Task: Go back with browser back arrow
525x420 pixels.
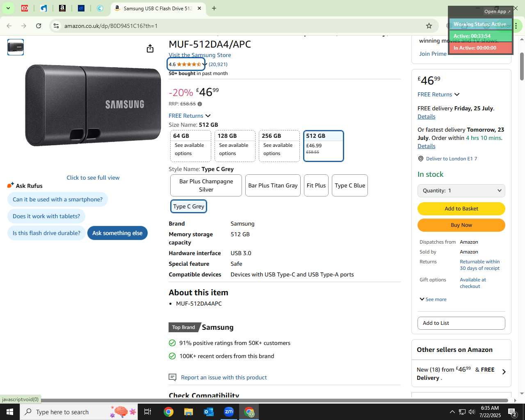Action: pyautogui.click(x=9, y=26)
